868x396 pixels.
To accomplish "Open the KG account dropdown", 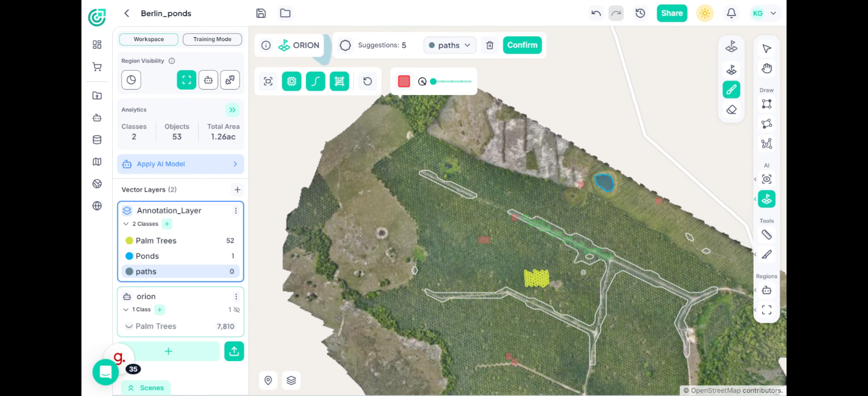I will [x=765, y=14].
